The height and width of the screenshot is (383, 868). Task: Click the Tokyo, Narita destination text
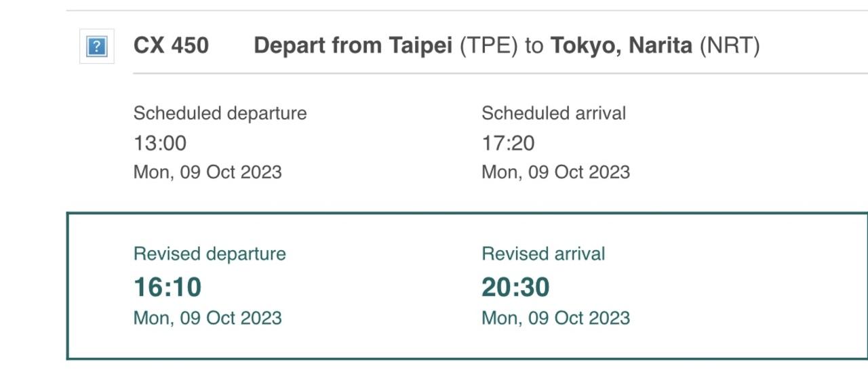pos(621,46)
